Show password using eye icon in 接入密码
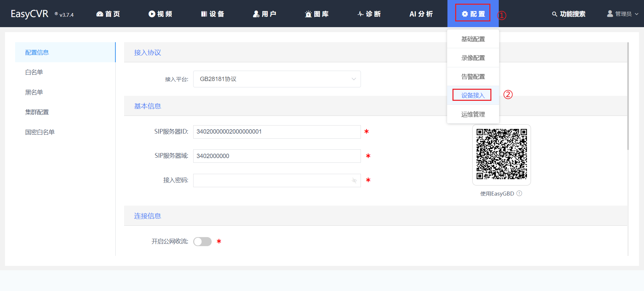Screen dimensions: 644x291 pos(354,180)
